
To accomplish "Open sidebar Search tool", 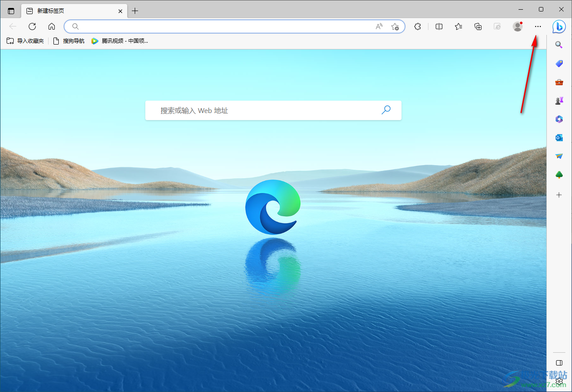I will (559, 45).
